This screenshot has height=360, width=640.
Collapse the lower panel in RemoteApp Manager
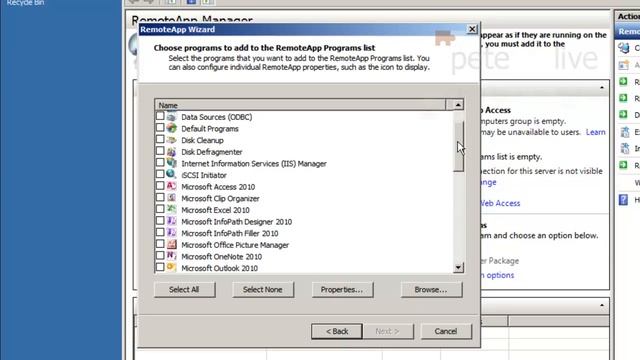[x=602, y=305]
